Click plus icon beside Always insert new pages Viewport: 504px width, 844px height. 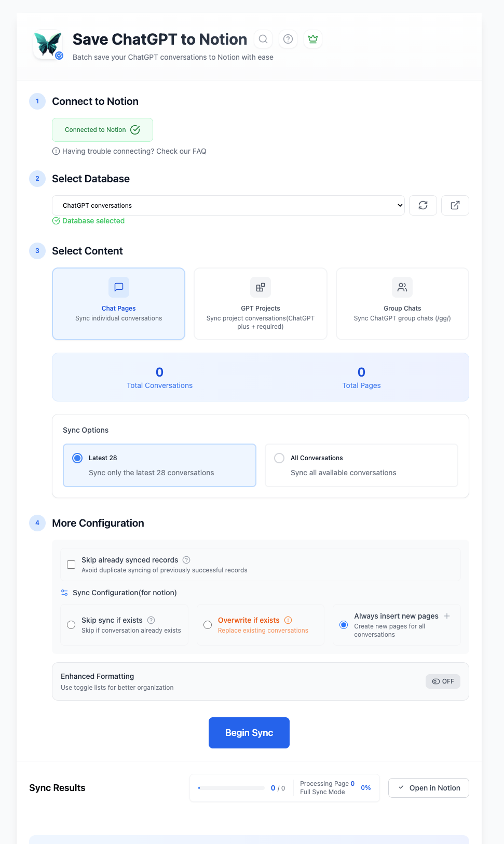click(x=447, y=616)
